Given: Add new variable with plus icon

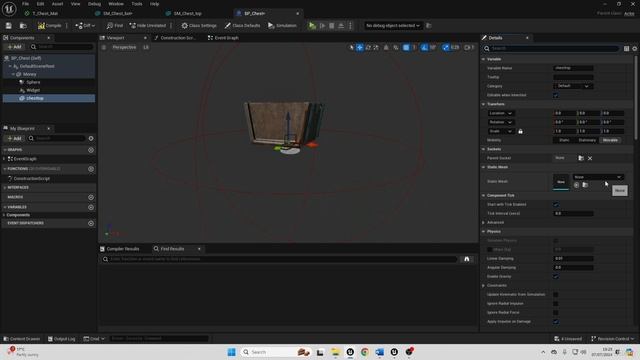Looking at the screenshot, I should pyautogui.click(x=91, y=207).
